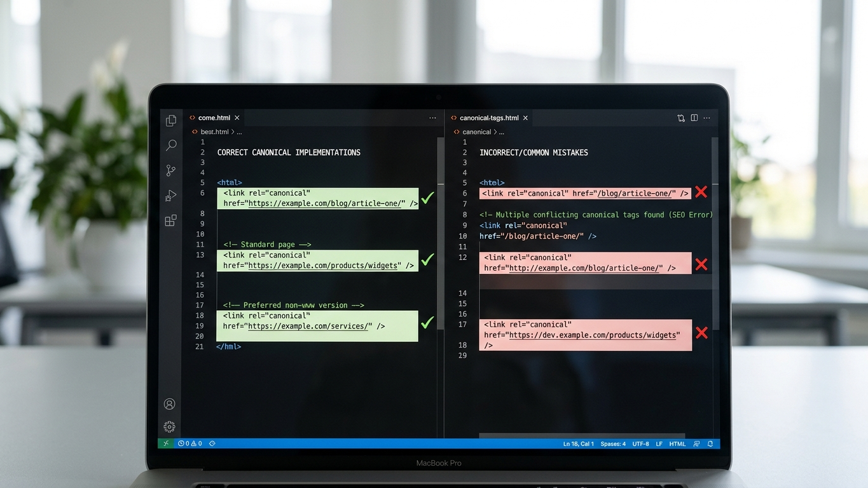This screenshot has width=868, height=488.
Task: Follow link https://example.com/services/ in come.html
Action: [x=310, y=326]
